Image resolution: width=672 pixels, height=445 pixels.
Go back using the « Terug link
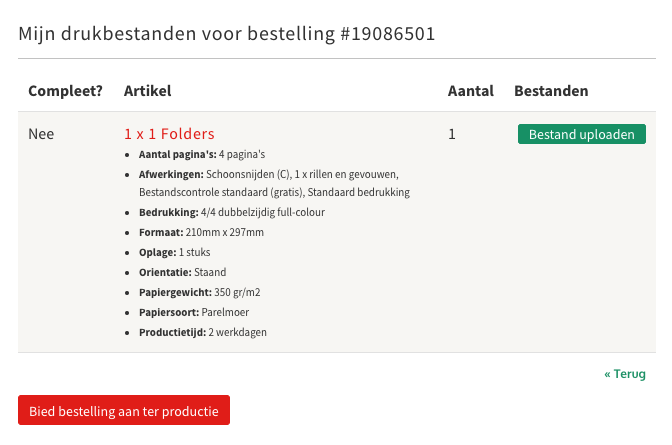[625, 374]
